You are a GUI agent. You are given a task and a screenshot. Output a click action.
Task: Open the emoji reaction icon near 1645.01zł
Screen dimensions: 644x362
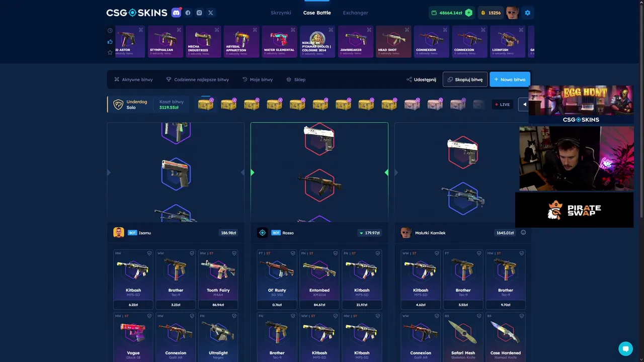(x=523, y=232)
